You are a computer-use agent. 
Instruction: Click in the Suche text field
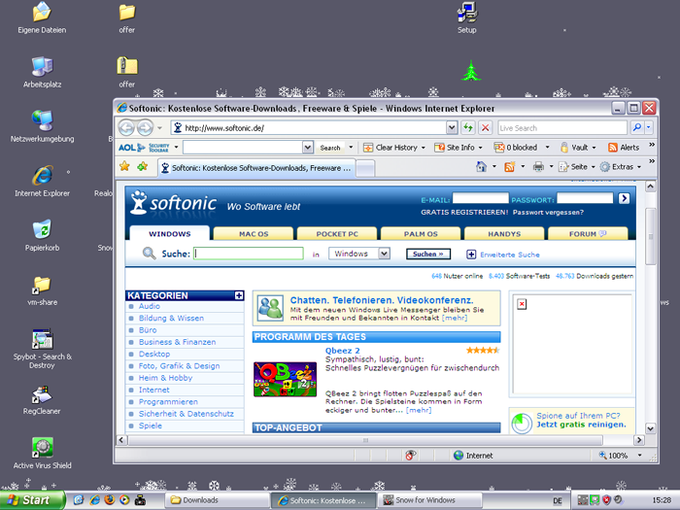(x=248, y=253)
